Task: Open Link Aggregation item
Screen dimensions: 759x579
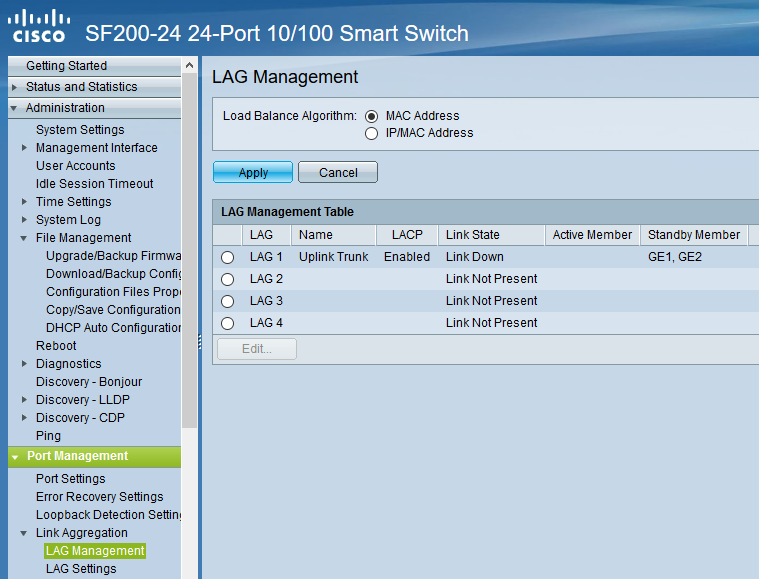Action: 82,533
